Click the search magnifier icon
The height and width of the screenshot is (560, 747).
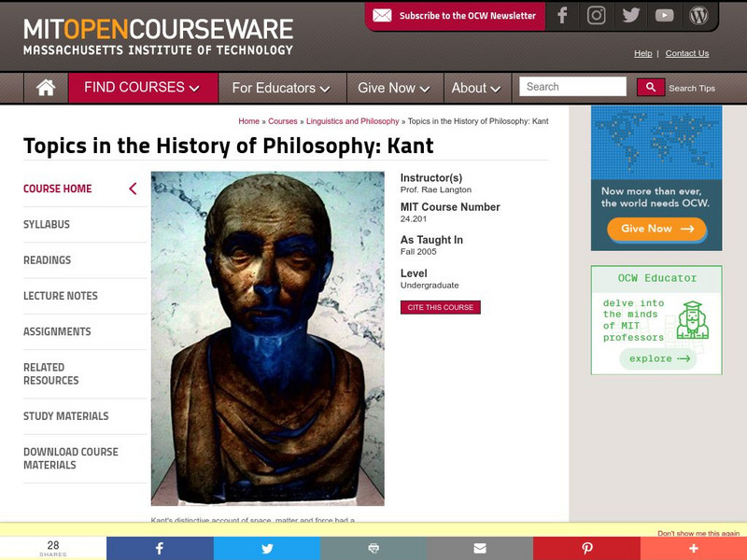pos(651,86)
